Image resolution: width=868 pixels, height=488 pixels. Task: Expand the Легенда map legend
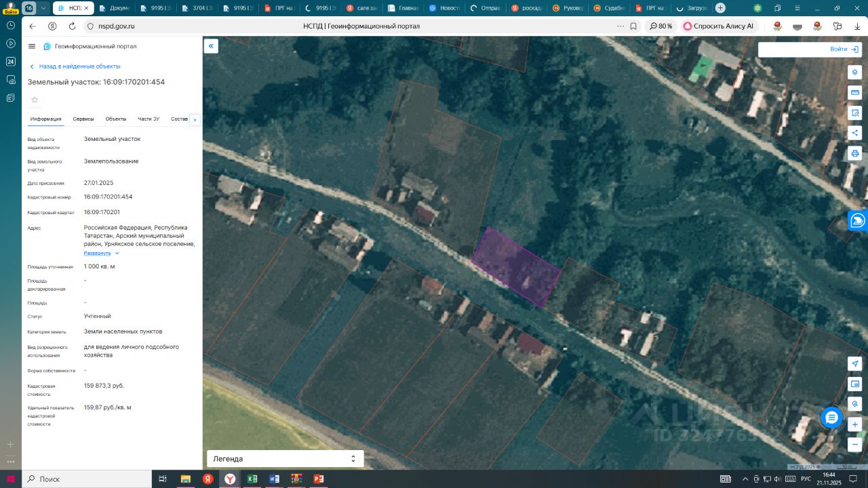tap(285, 459)
